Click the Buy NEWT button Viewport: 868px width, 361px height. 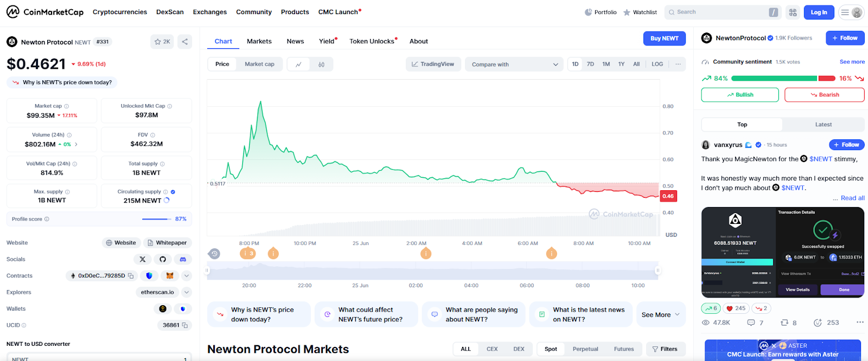[x=665, y=38]
